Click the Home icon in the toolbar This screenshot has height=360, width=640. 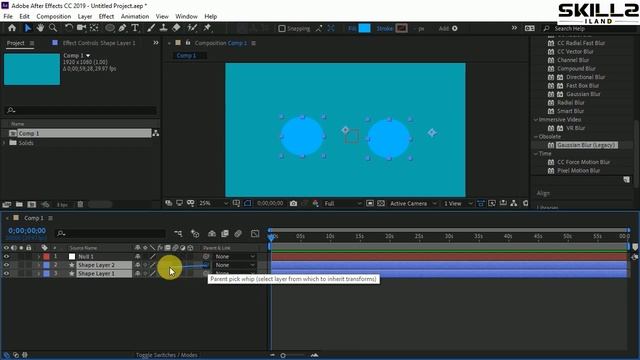[x=12, y=28]
